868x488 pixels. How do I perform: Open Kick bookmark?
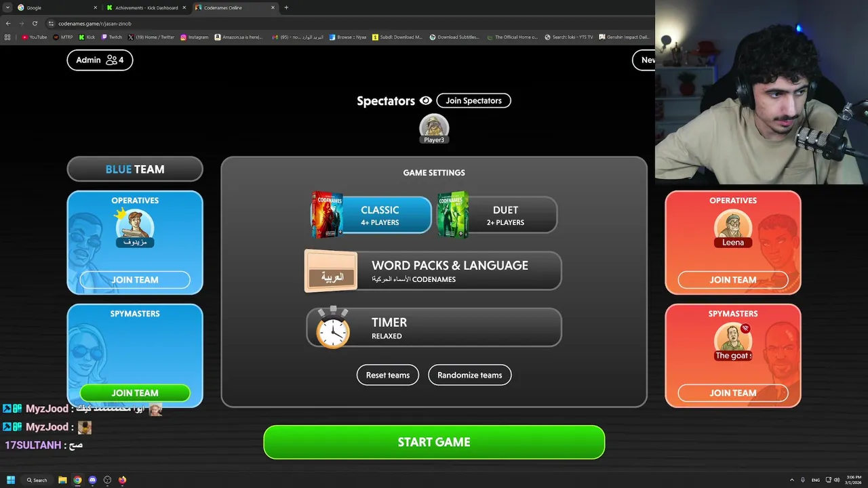(x=87, y=37)
